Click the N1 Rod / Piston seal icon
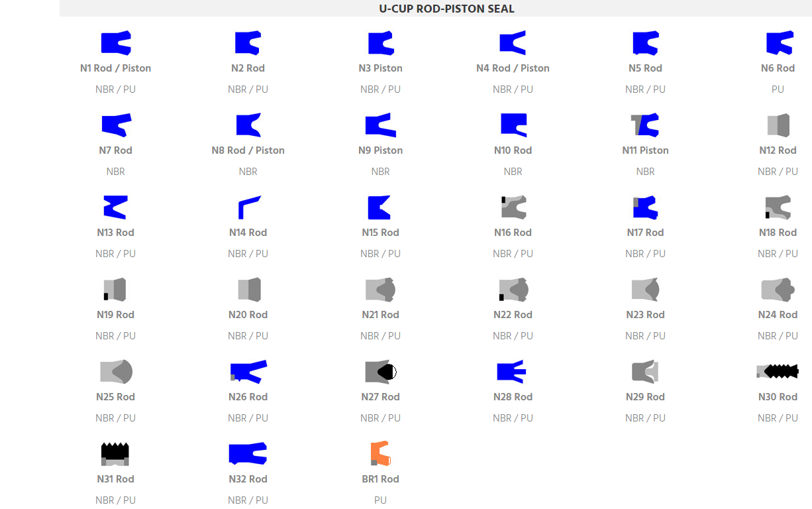Screen dimensions: 812x509 click(116, 43)
